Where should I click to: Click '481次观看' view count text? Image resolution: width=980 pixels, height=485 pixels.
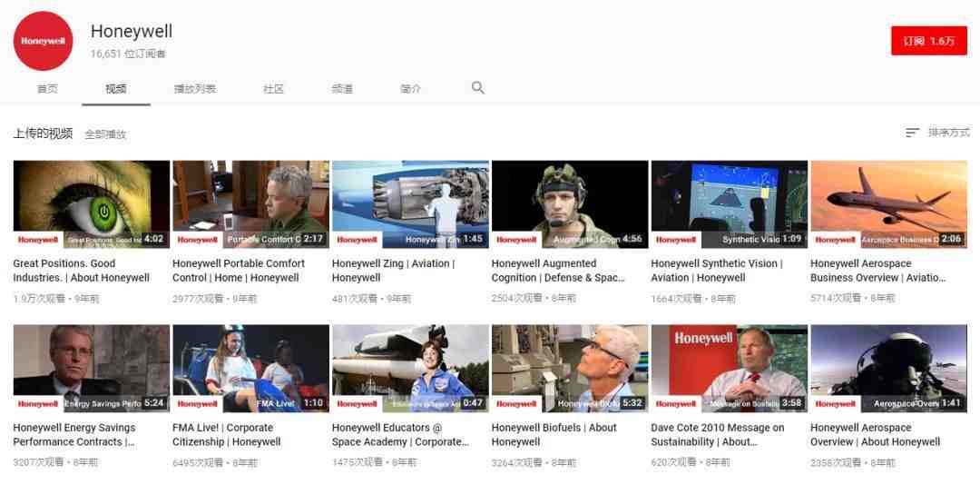point(355,299)
